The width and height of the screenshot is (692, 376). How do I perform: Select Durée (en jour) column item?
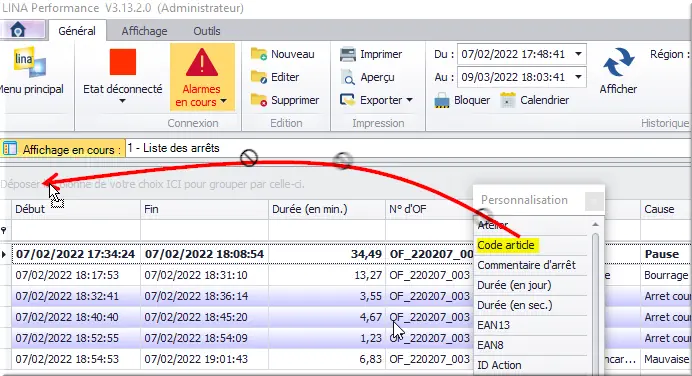point(531,285)
